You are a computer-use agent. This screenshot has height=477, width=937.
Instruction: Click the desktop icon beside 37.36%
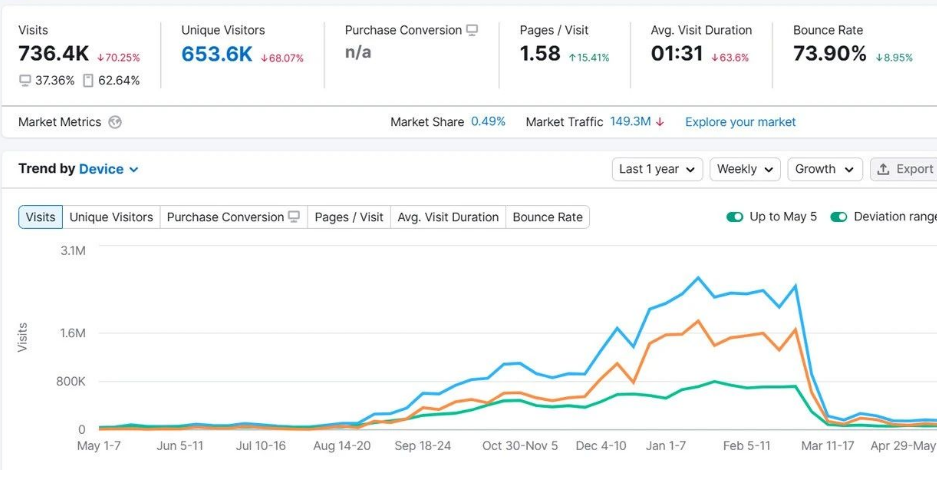pos(25,80)
